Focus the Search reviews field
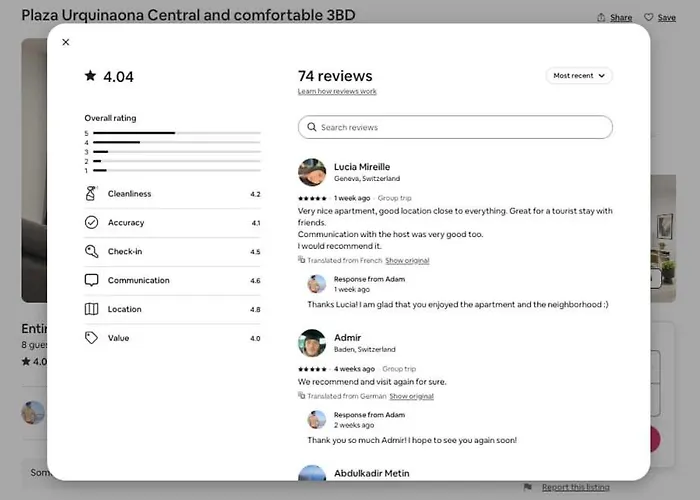The width and height of the screenshot is (700, 500). 455,127
